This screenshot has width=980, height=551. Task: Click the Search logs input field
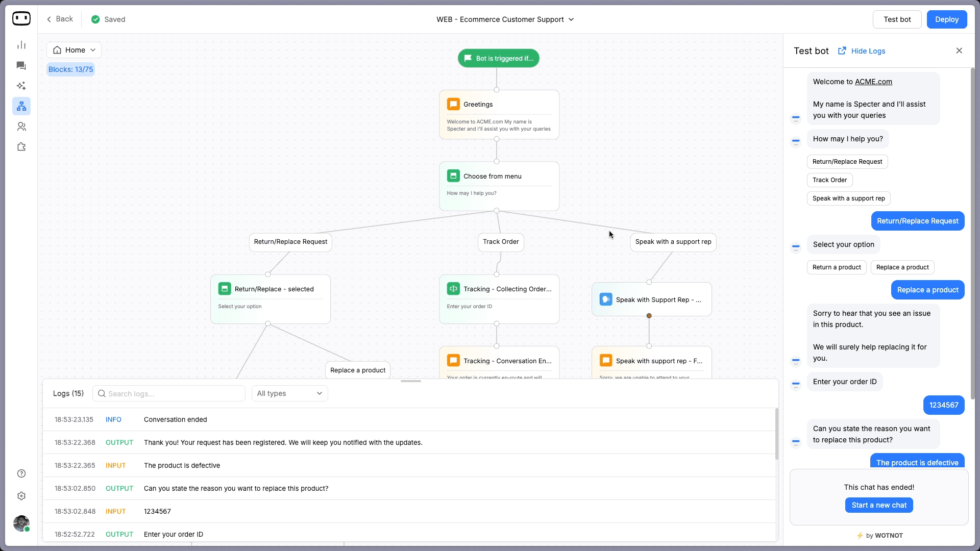[x=169, y=393]
